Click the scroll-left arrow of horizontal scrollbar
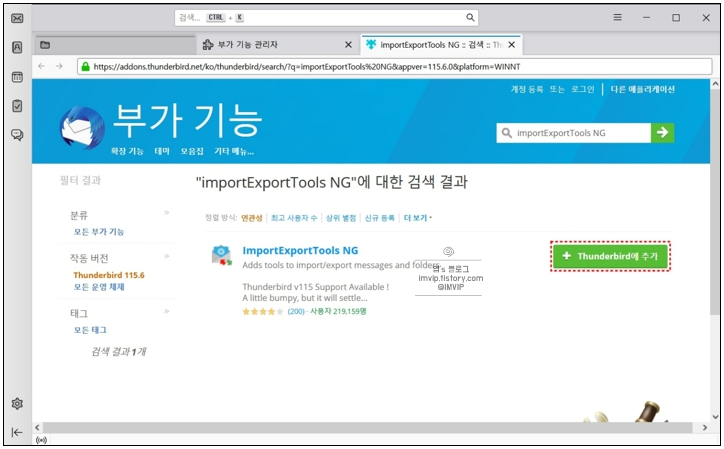Image resolution: width=724 pixels, height=449 pixels. click(37, 428)
